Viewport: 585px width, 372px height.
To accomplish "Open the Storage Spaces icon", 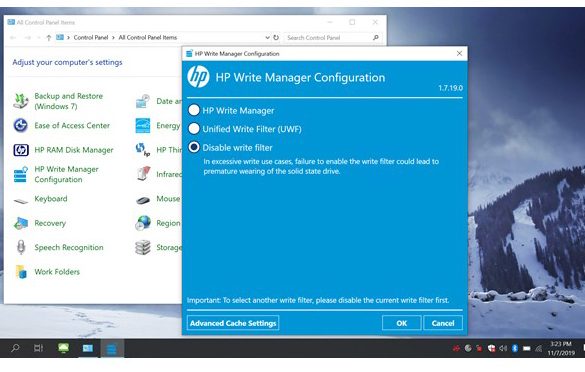I will [143, 247].
